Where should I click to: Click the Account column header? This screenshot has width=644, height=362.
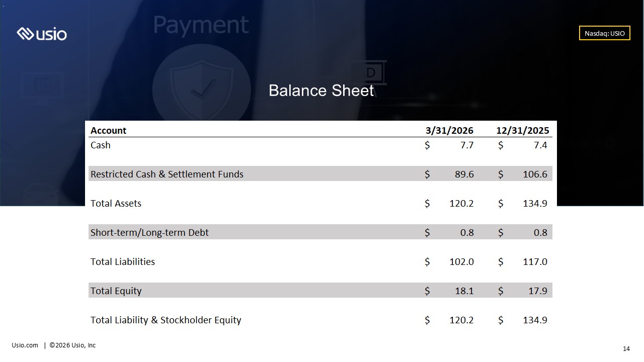point(108,130)
